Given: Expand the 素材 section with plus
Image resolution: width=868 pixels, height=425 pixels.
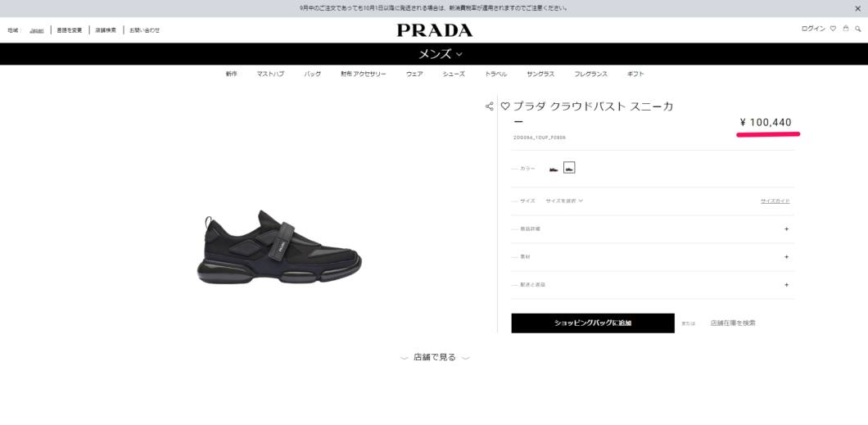Looking at the screenshot, I should [x=787, y=257].
